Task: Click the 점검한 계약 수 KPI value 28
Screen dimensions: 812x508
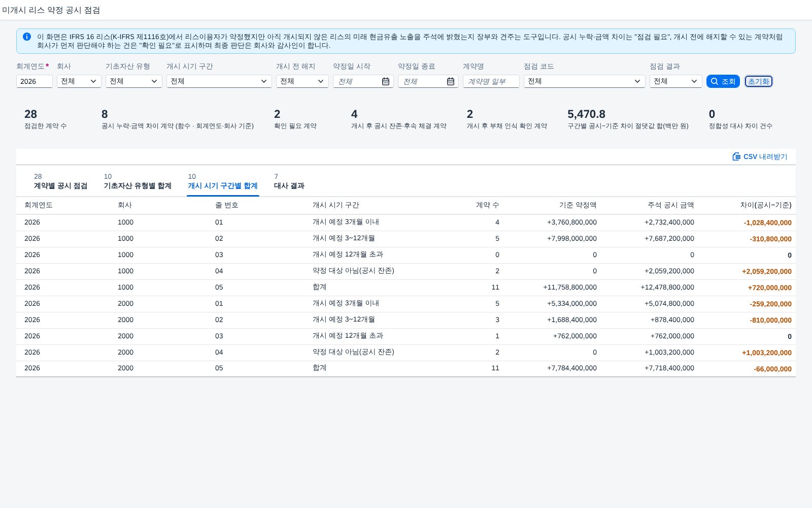Action: pos(30,114)
